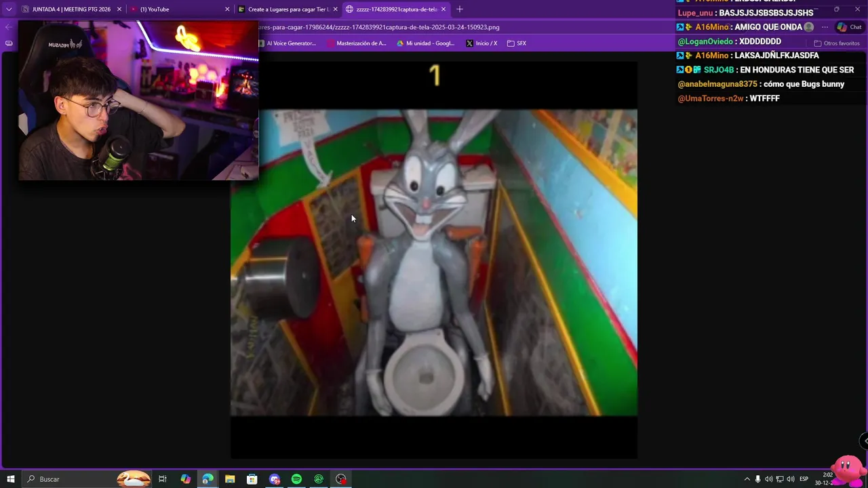Click the message 'LAKSAJDÑLFKJASDFA'

point(776,56)
